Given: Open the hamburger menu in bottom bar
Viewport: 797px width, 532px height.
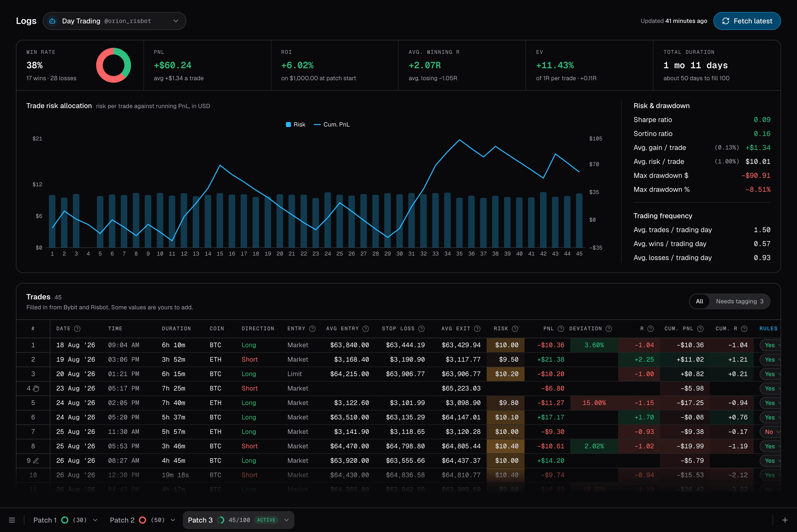Looking at the screenshot, I should point(12,520).
